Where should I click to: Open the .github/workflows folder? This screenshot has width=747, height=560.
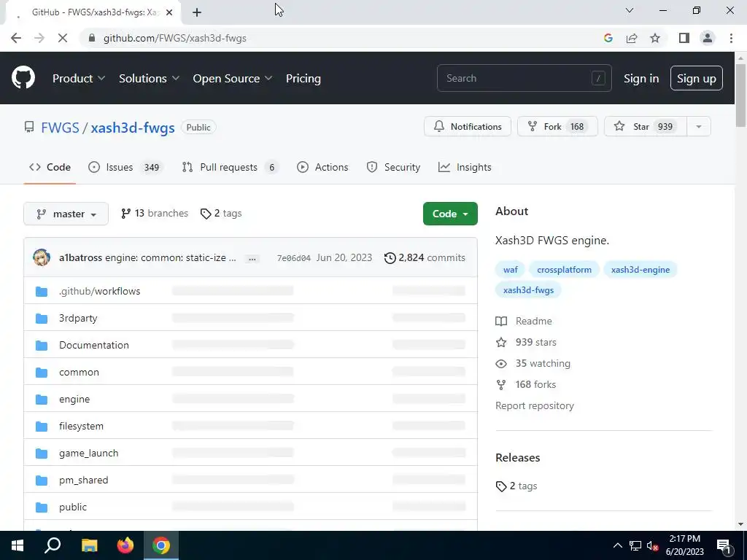click(x=99, y=291)
